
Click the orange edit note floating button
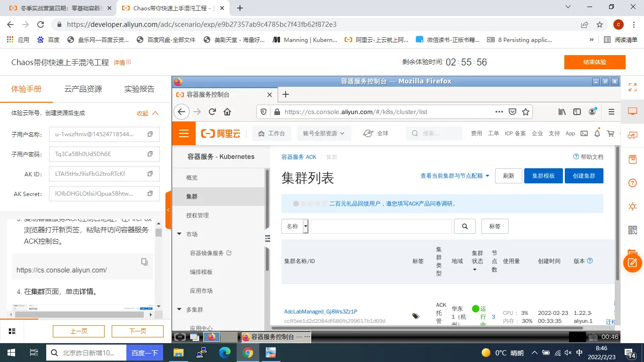click(x=633, y=263)
